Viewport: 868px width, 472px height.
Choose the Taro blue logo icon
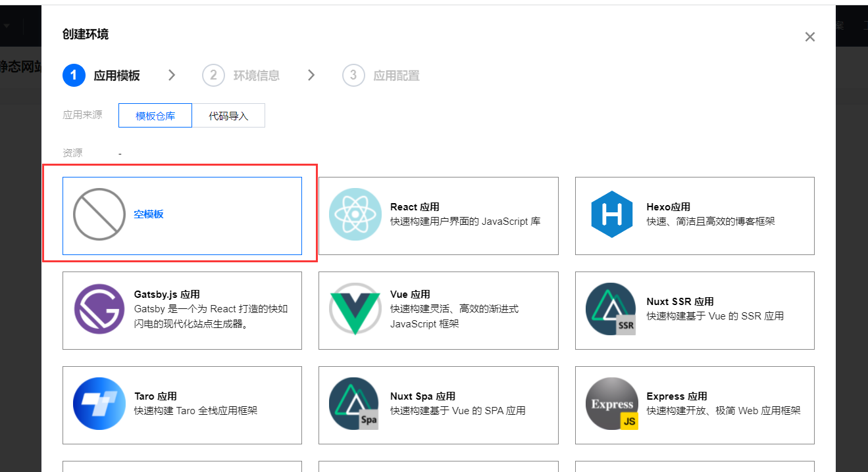coord(99,403)
